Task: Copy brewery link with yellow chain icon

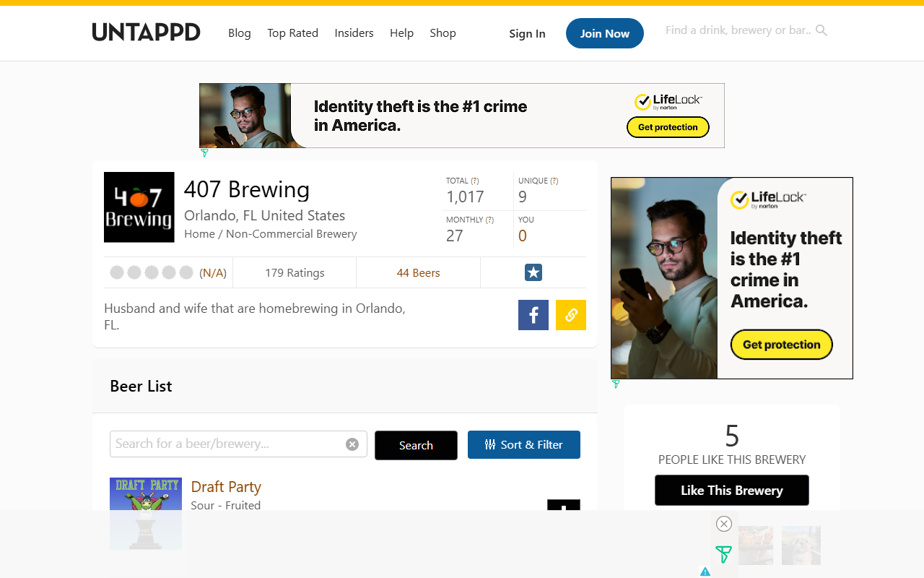Action: pyautogui.click(x=571, y=315)
